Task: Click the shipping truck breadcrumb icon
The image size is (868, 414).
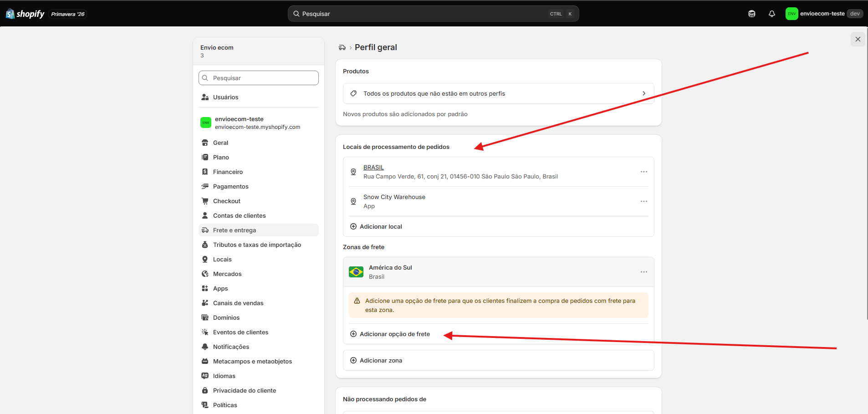Action: tap(342, 47)
